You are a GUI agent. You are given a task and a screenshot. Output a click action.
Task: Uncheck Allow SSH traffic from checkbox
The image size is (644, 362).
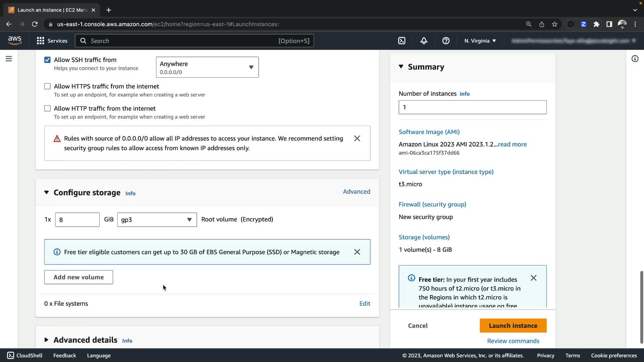pos(47,60)
